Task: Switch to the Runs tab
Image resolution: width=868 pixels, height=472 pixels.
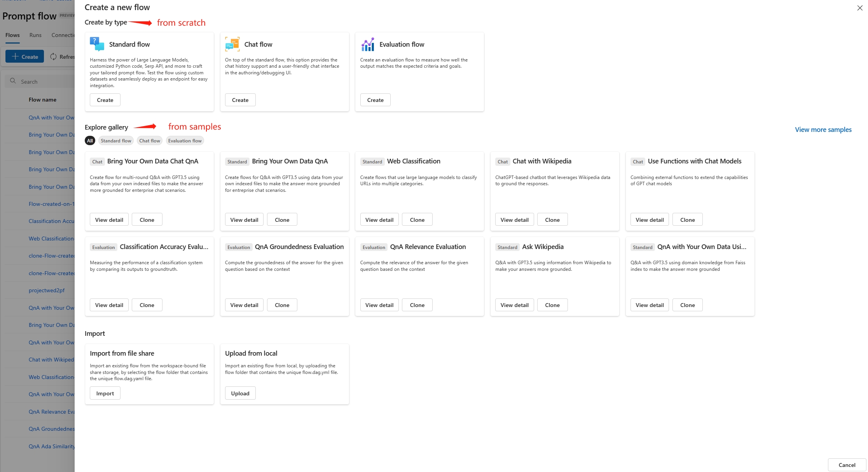Action: 35,35
